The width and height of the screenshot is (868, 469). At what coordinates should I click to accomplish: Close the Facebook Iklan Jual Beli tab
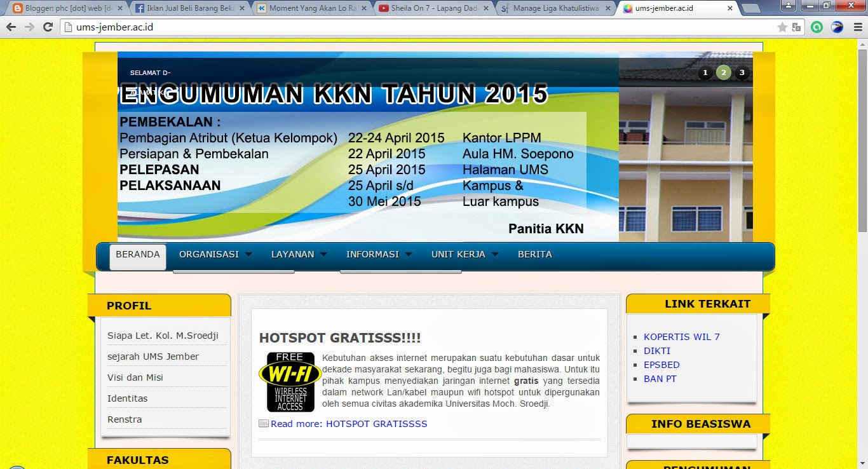pyautogui.click(x=242, y=9)
